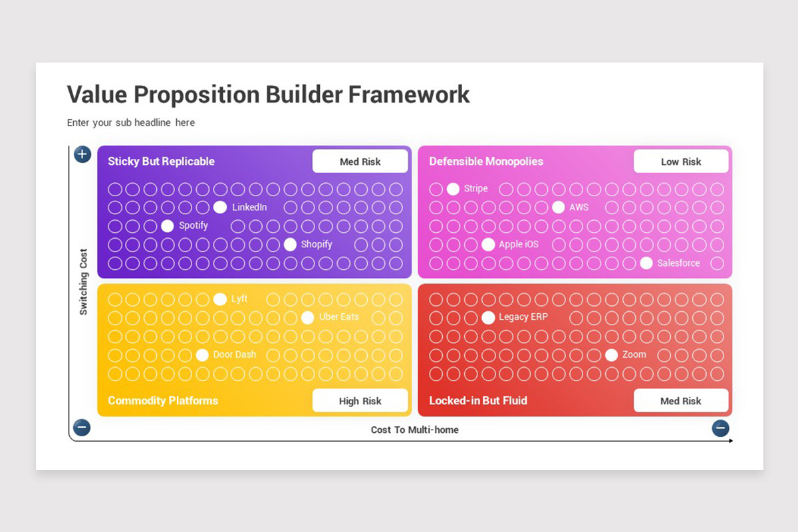Click the white marker next to Apple iOS
798x532 pixels.
click(x=488, y=245)
